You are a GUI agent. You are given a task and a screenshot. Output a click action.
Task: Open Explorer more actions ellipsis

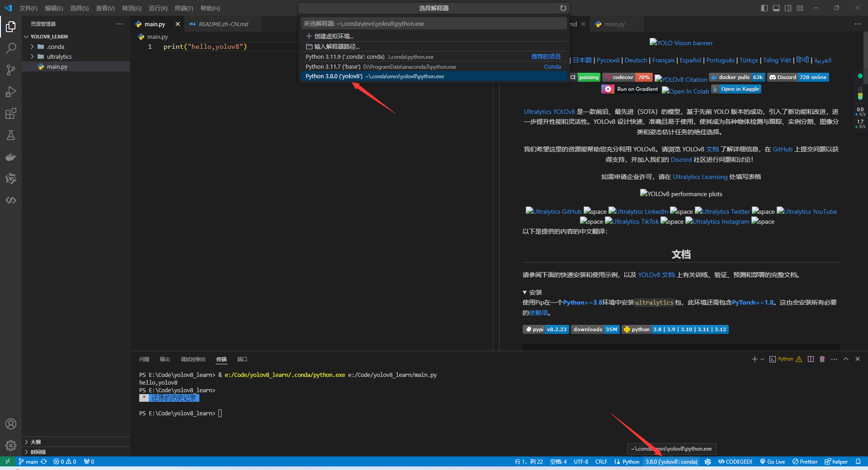tap(120, 24)
